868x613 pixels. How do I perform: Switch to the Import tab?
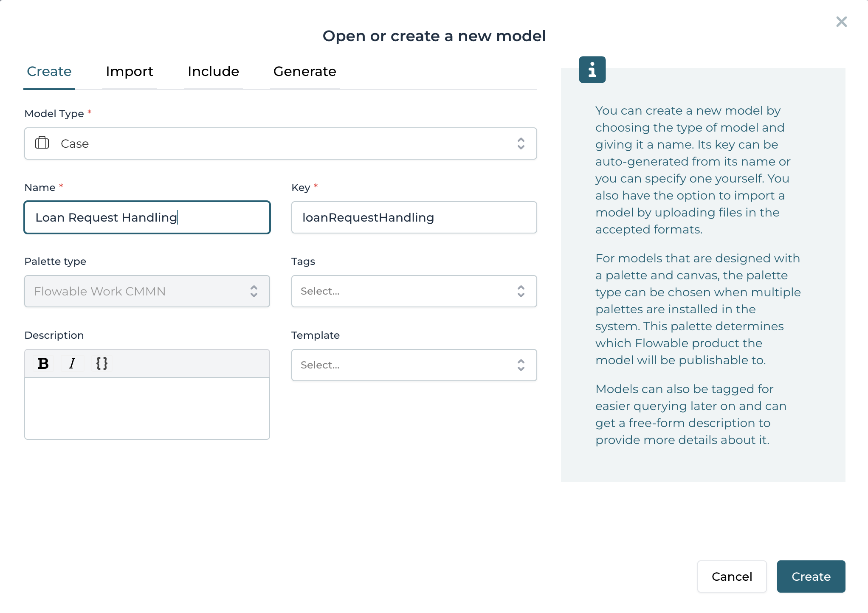(x=130, y=71)
